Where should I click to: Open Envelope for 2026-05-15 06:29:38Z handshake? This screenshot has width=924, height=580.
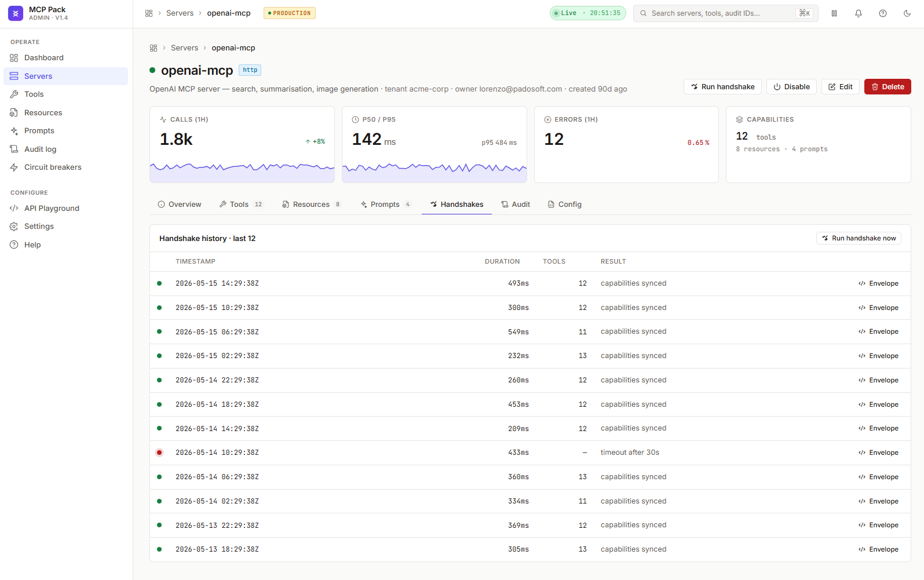click(x=878, y=332)
